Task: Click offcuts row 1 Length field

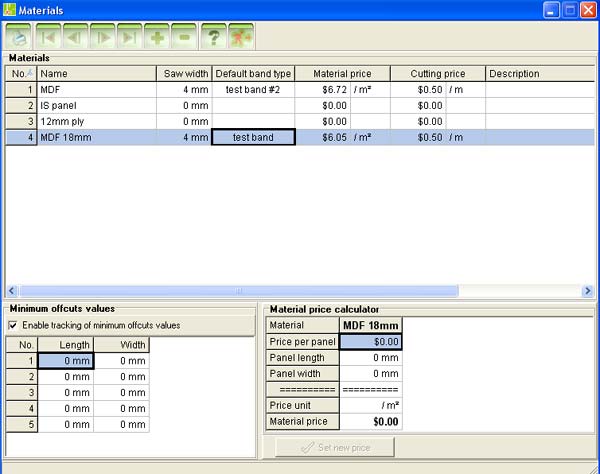Action: tap(66, 361)
